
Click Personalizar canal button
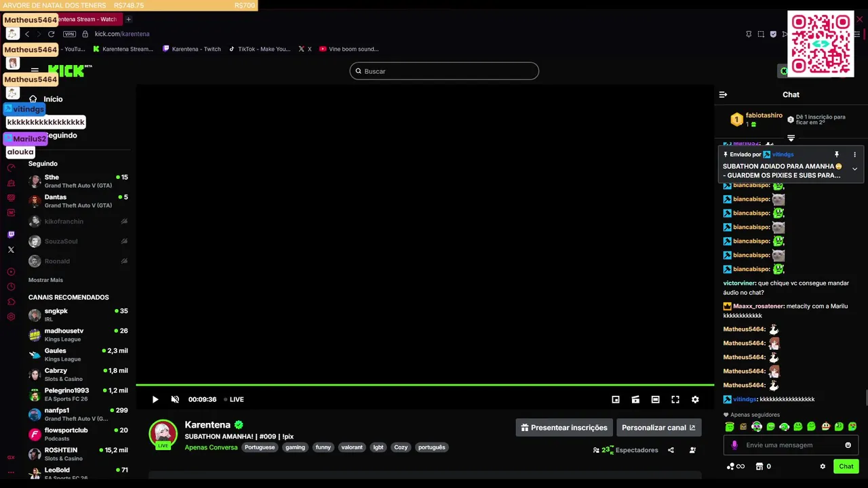pyautogui.click(x=658, y=428)
